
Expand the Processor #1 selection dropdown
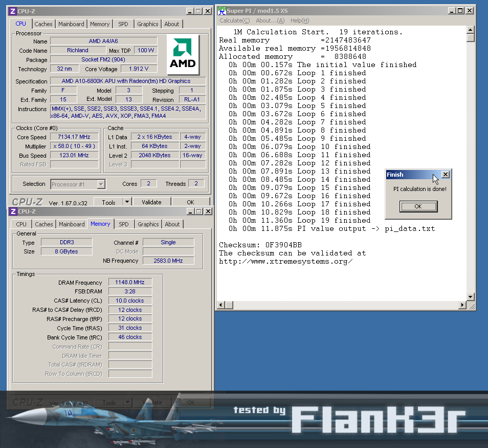(101, 184)
